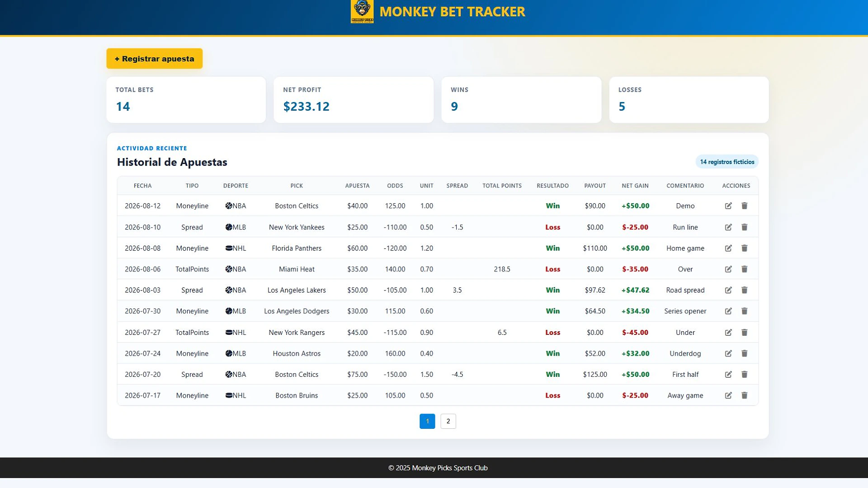Viewport: 868px width, 488px height.
Task: Click the NHL puck icon in Panthers row
Action: pyautogui.click(x=229, y=248)
